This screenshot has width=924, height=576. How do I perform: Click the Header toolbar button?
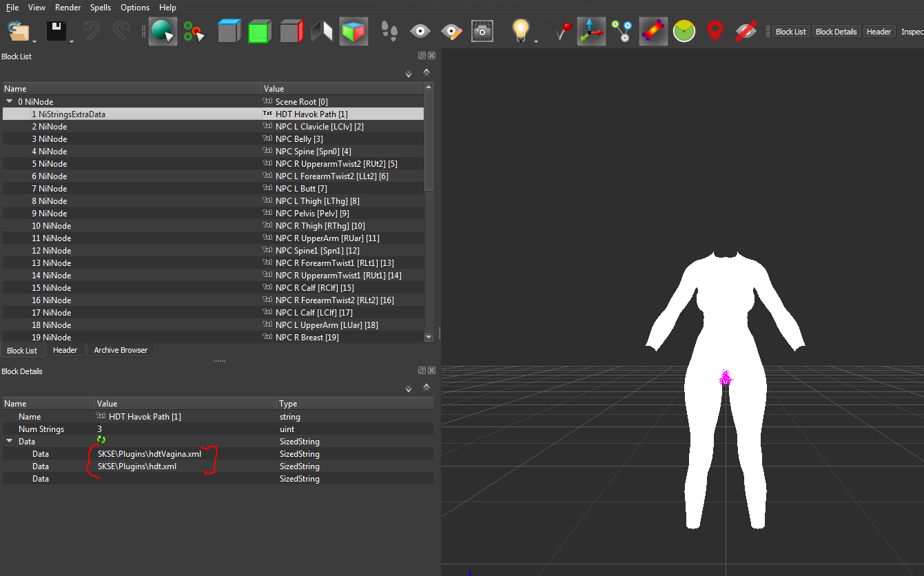coord(879,32)
